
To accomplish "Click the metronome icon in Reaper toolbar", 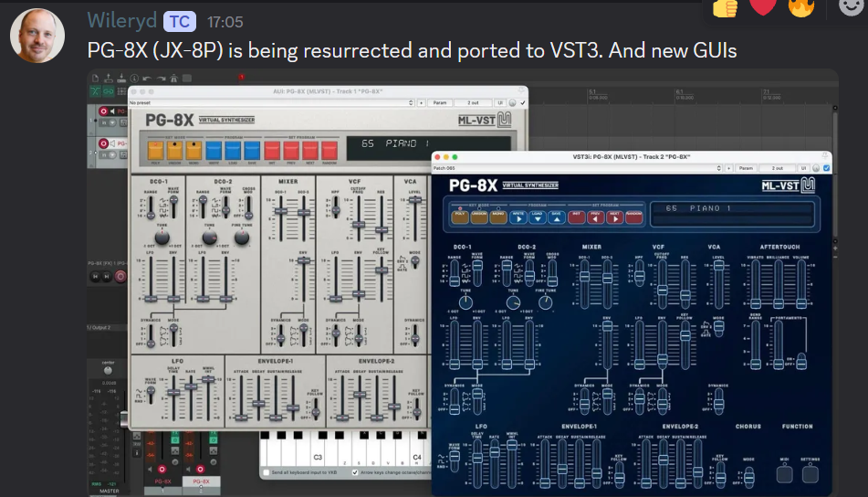I will point(173,79).
